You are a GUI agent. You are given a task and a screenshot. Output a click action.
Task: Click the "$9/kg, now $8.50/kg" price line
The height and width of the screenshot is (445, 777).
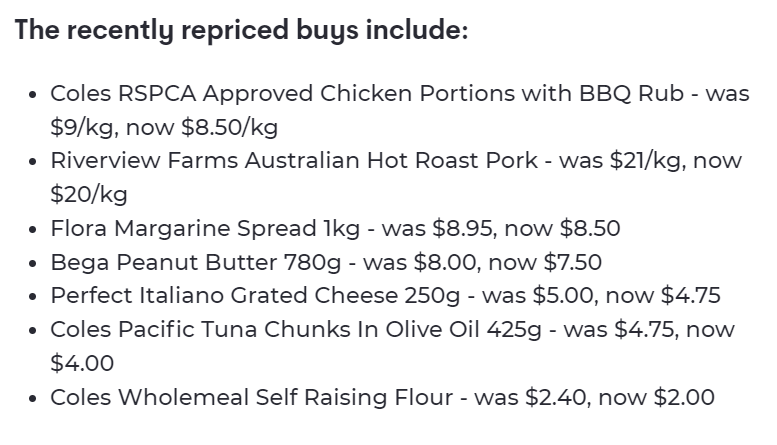click(x=164, y=127)
